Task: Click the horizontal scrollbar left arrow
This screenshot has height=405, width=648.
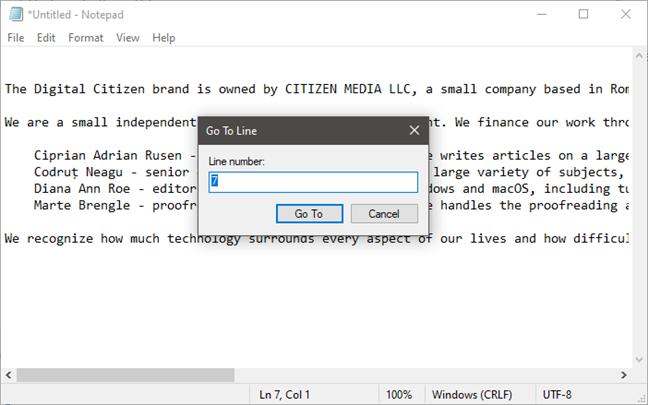Action: point(8,375)
